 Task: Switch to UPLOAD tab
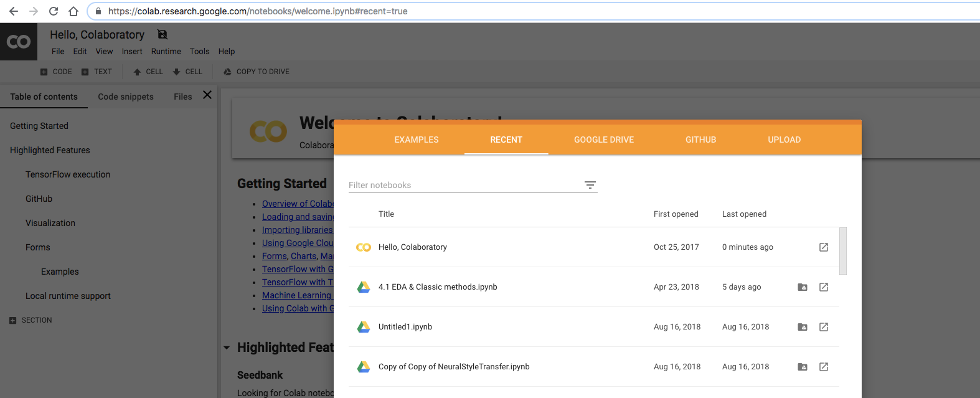[x=784, y=140]
